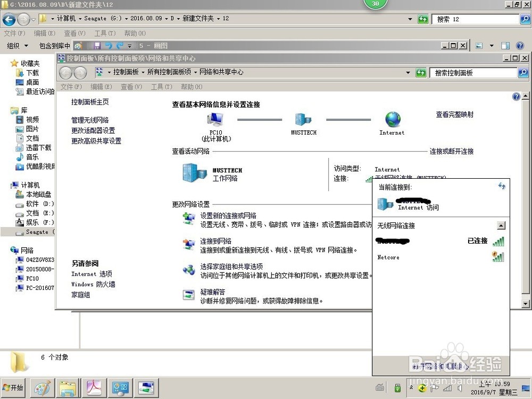Open the 组织 dropdown menu
This screenshot has width=532, height=399.
[16, 46]
